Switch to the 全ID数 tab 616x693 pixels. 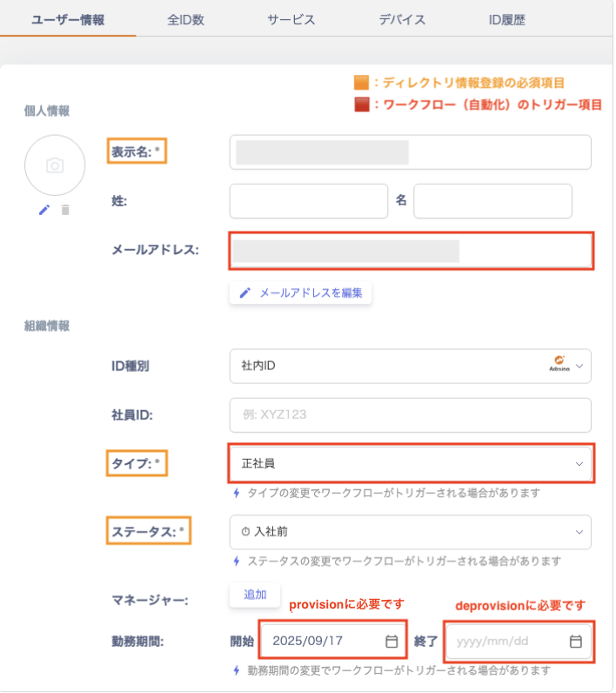coord(185,19)
